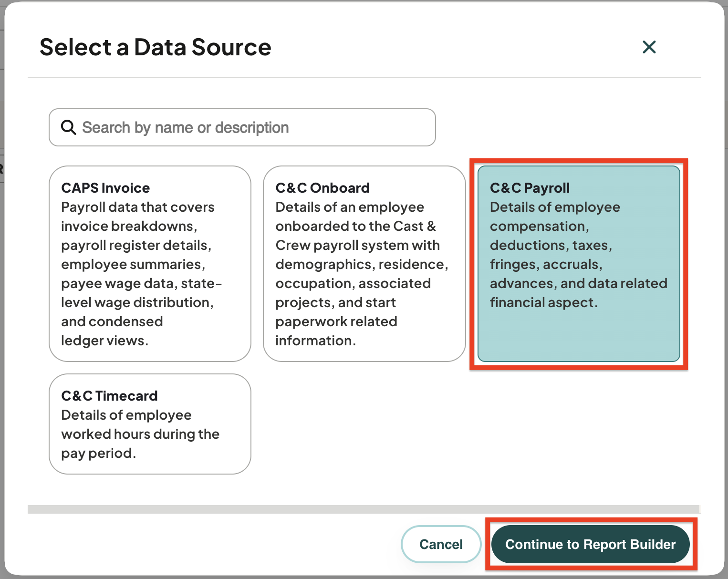This screenshot has width=728, height=579.
Task: Focus the search by name or description field
Action: coord(242,127)
